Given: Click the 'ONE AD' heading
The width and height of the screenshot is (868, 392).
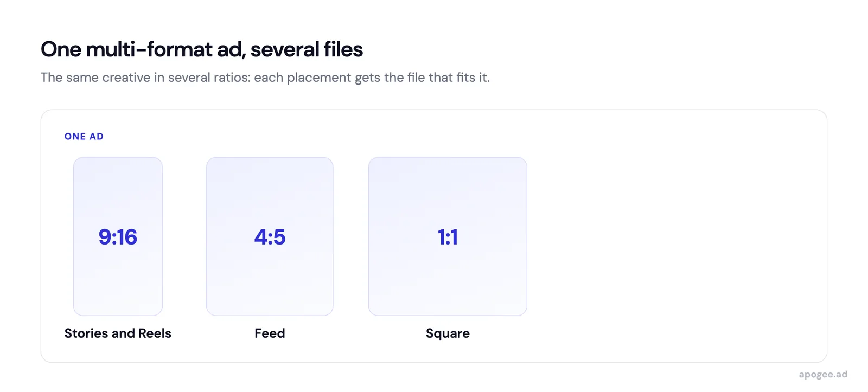Looking at the screenshot, I should coord(84,137).
